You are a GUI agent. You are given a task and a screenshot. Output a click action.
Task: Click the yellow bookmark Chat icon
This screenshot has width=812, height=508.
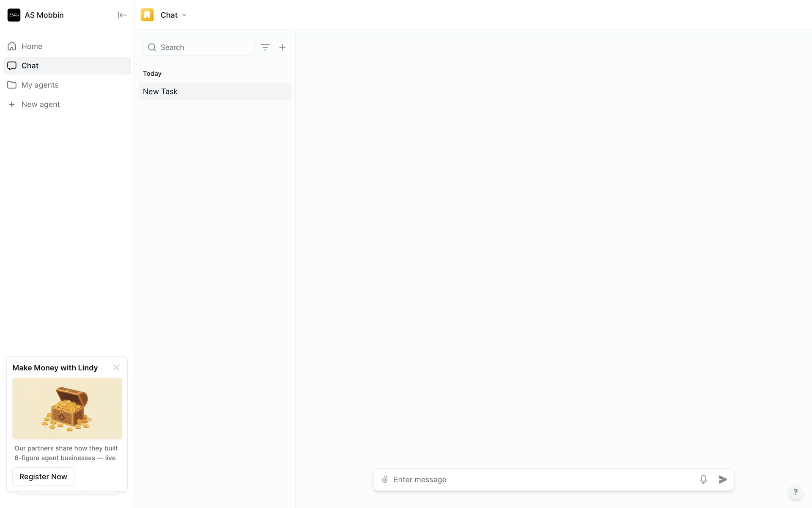click(x=147, y=15)
